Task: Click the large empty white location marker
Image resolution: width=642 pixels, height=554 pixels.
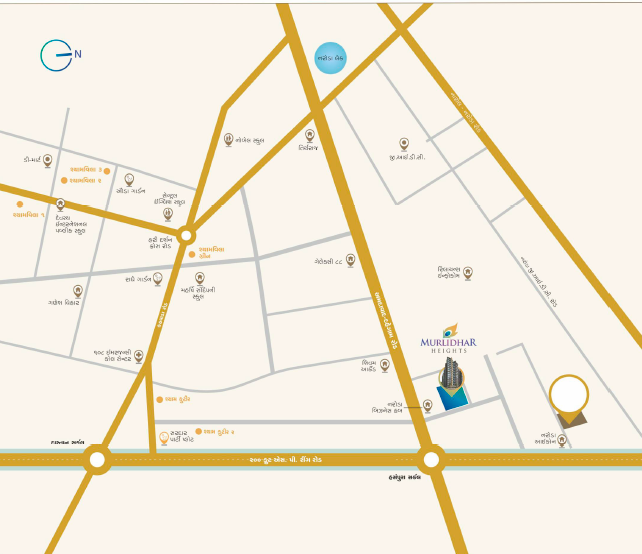Action: tap(569, 395)
